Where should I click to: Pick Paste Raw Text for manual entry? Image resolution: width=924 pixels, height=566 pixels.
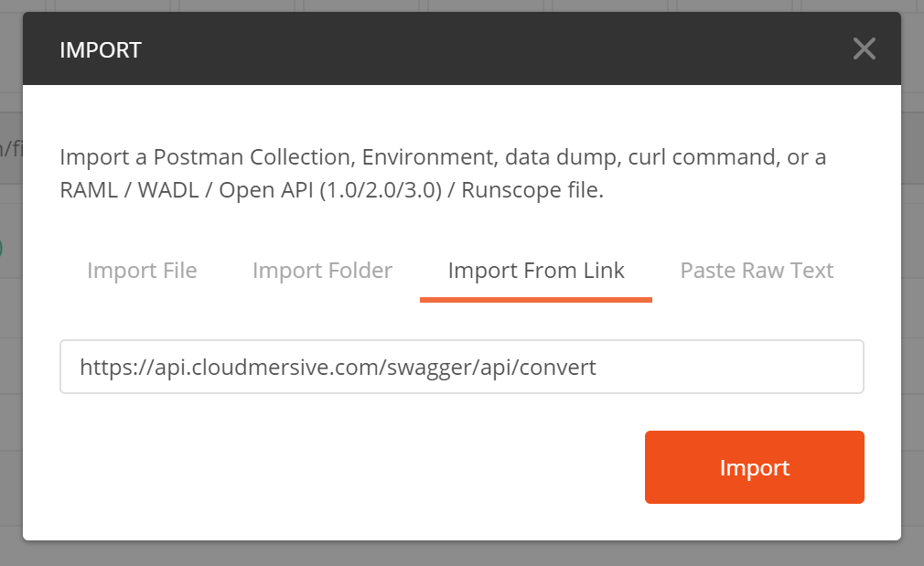(756, 271)
